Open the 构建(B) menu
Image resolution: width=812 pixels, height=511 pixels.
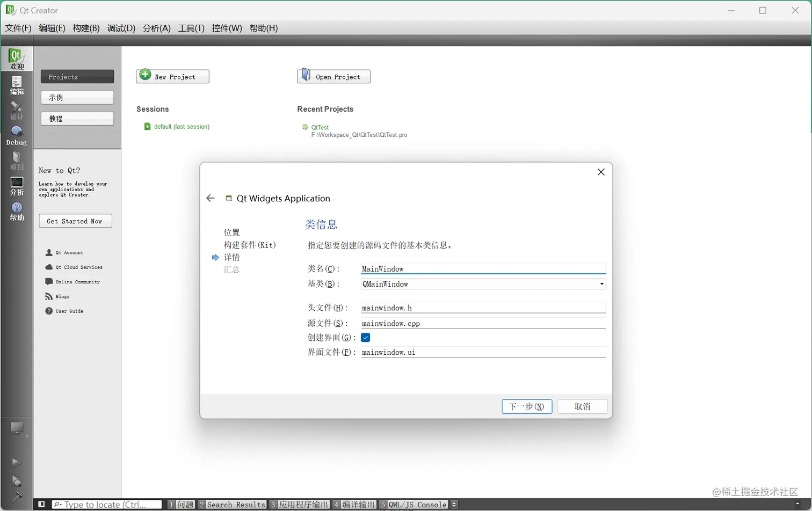[86, 28]
